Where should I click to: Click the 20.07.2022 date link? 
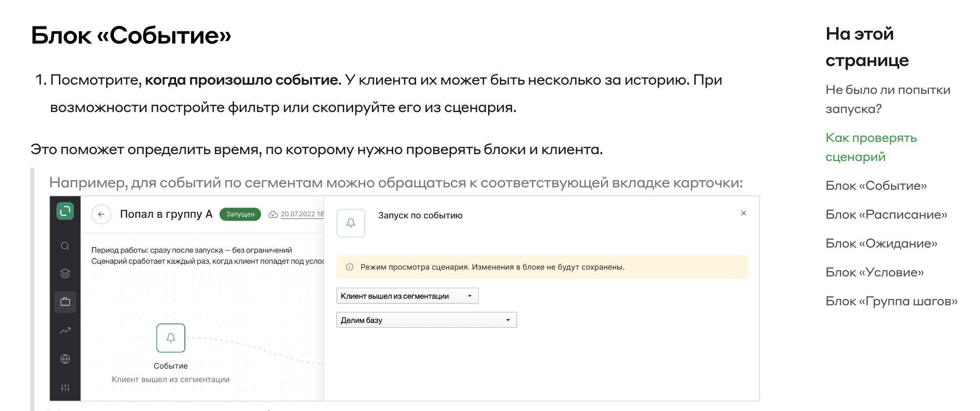point(302,214)
